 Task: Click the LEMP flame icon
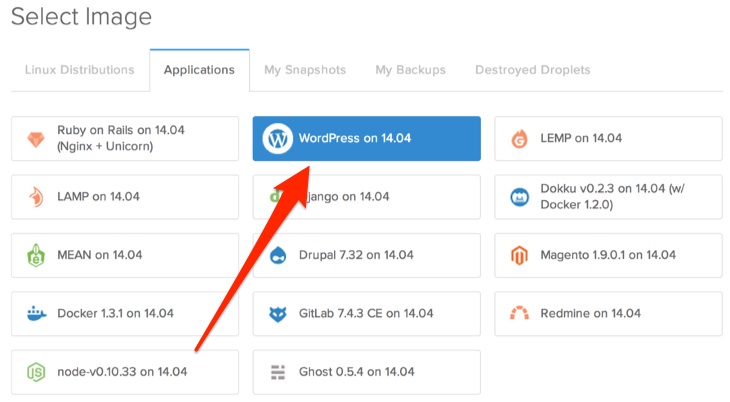coord(520,139)
